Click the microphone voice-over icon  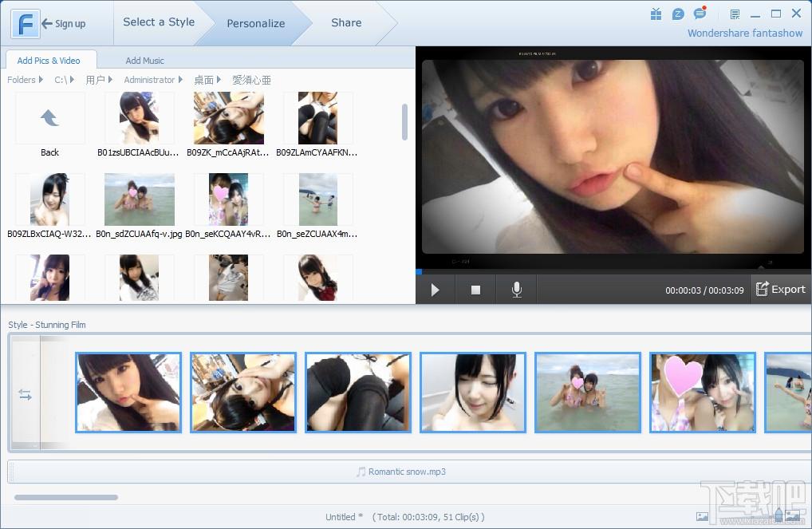click(516, 290)
